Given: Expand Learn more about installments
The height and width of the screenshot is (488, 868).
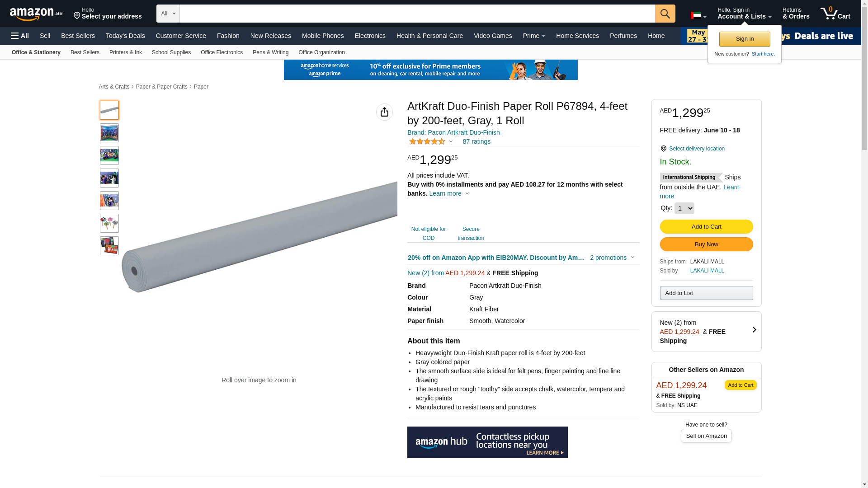Looking at the screenshot, I should pos(448,193).
